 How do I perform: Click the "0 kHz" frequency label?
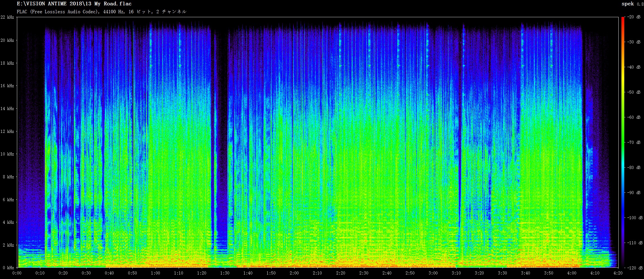(x=8, y=267)
